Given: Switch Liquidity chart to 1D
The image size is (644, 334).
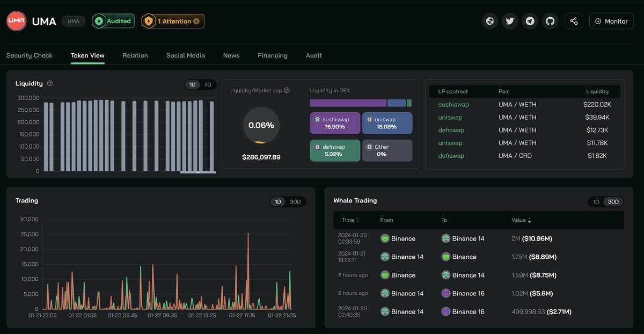Looking at the screenshot, I should (x=193, y=85).
